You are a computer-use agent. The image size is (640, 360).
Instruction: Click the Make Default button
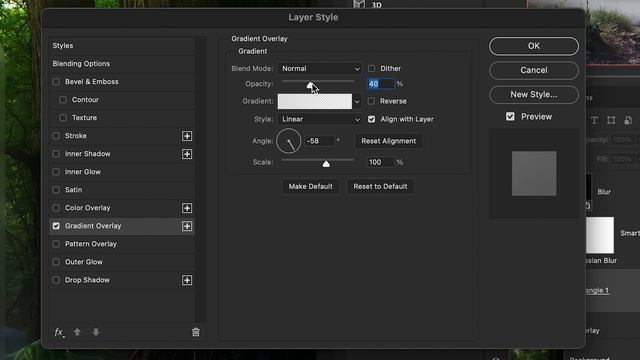tap(311, 187)
